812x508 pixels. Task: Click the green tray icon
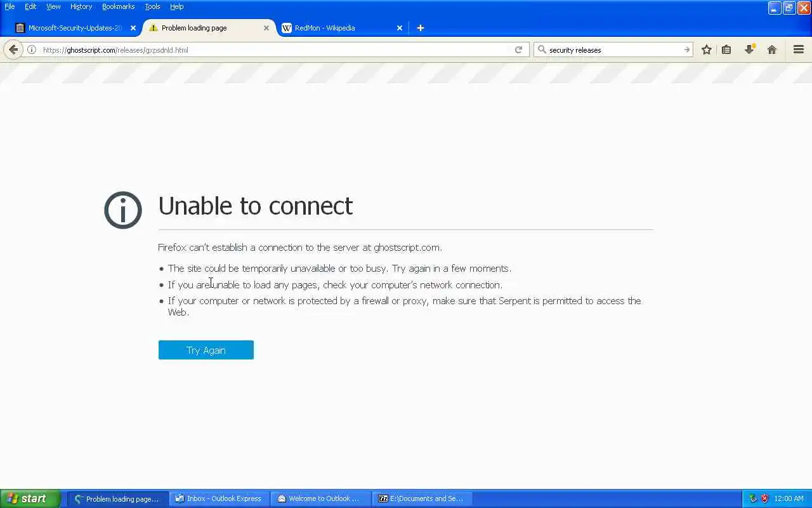click(753, 498)
